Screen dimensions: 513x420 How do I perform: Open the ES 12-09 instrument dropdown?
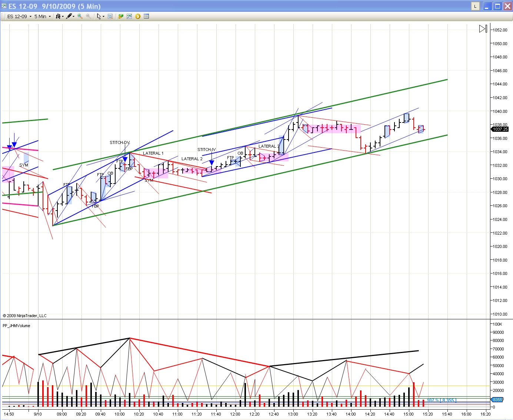(x=19, y=17)
